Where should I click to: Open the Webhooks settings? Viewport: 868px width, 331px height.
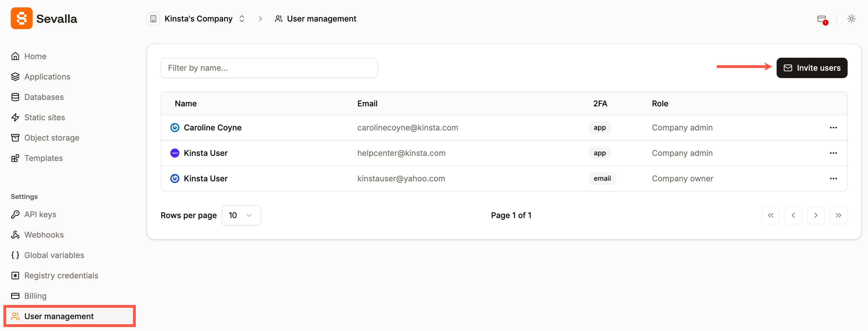(44, 235)
